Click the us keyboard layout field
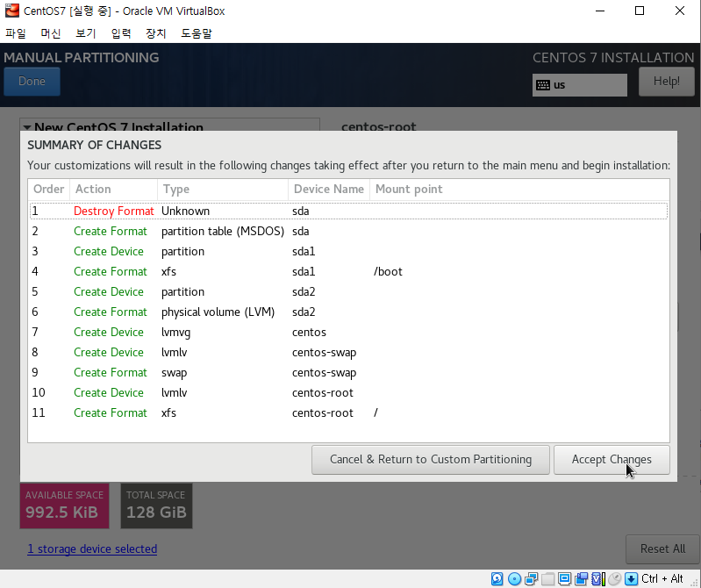Image resolution: width=701 pixels, height=588 pixels. (579, 85)
